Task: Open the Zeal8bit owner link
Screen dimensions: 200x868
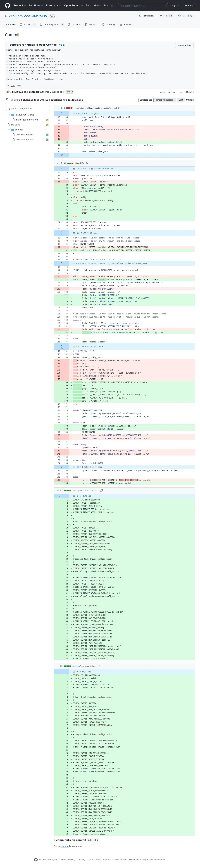Action: [15, 16]
